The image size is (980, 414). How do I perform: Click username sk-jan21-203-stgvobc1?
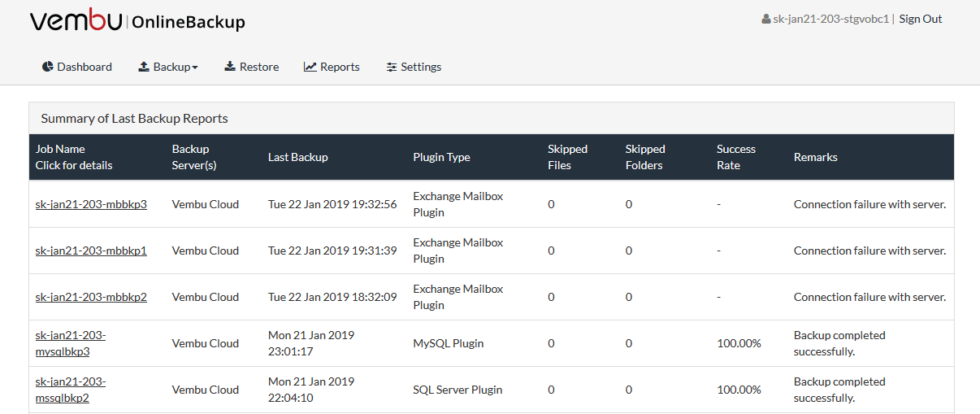[830, 19]
